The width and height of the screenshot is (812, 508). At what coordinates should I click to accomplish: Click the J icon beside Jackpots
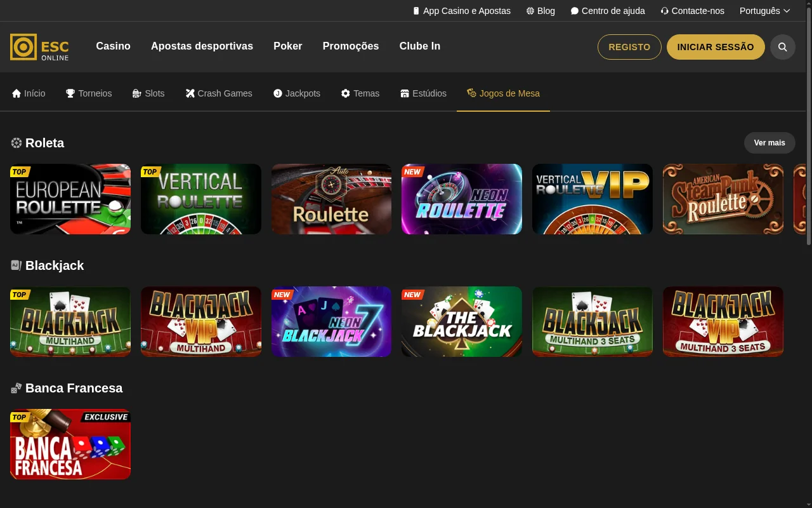(278, 93)
